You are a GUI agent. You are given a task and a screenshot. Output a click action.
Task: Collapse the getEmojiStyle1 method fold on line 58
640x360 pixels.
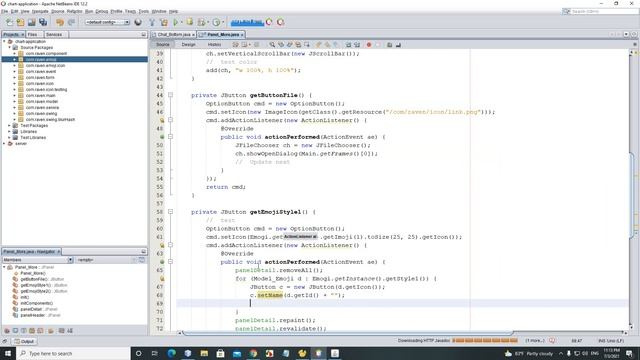coord(171,212)
